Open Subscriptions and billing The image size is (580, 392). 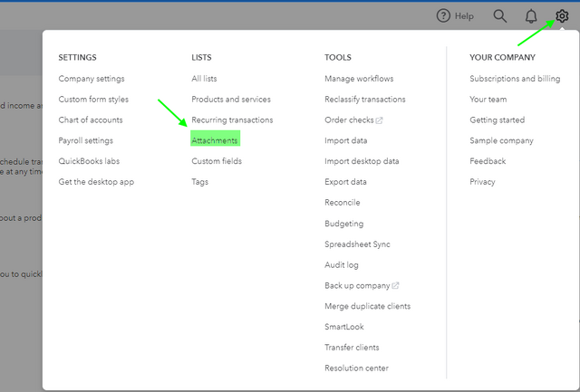(515, 79)
